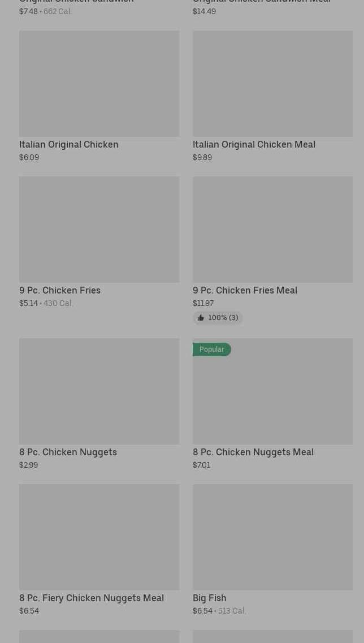Viewport: 364px width, 643px height.
Task: Click the Italian Original Chicken Meal image
Action: (272, 84)
